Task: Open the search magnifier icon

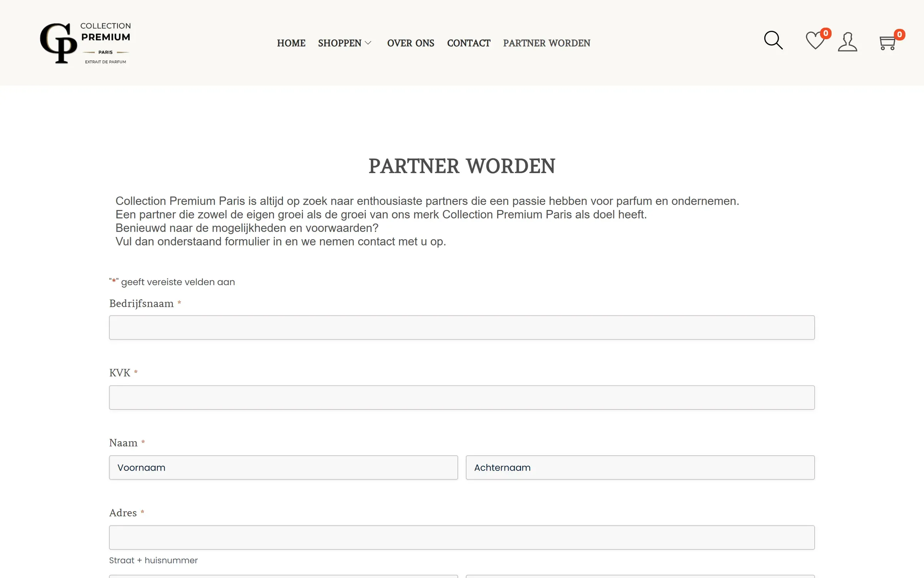Action: point(773,40)
